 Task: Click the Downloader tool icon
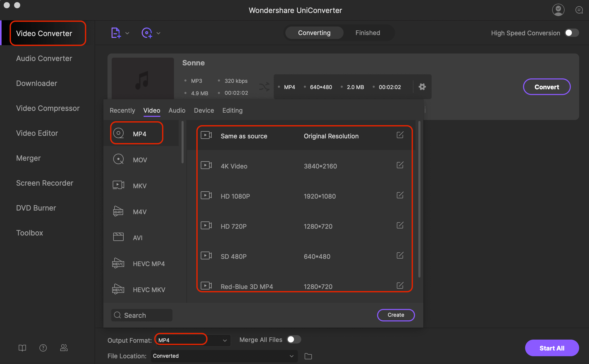[36, 83]
